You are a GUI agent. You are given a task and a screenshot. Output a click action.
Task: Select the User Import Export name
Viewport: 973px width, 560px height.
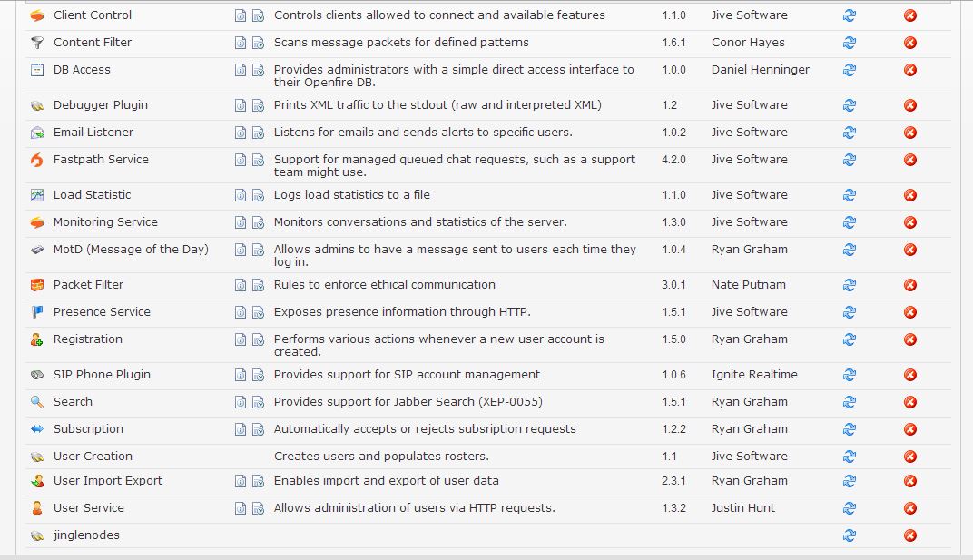[108, 481]
